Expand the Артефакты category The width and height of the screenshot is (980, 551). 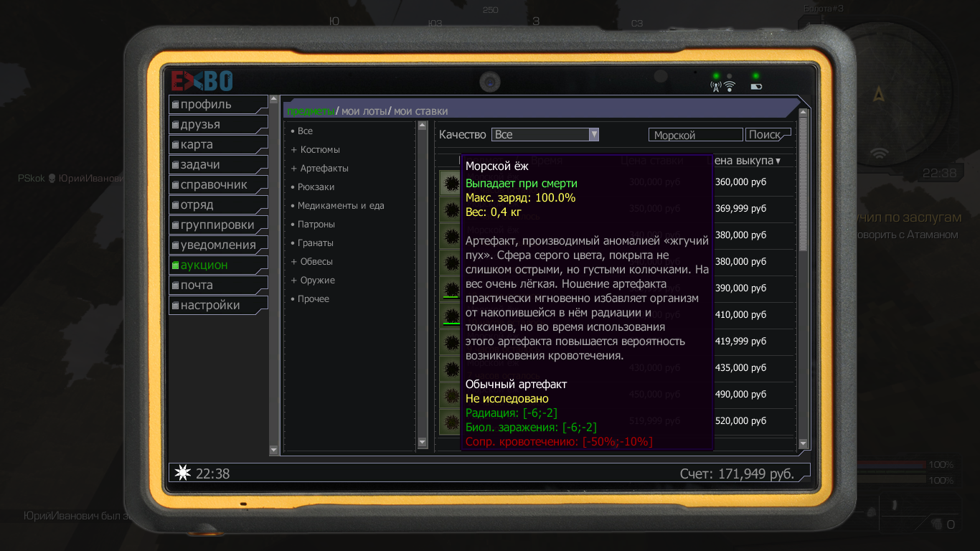pos(320,169)
